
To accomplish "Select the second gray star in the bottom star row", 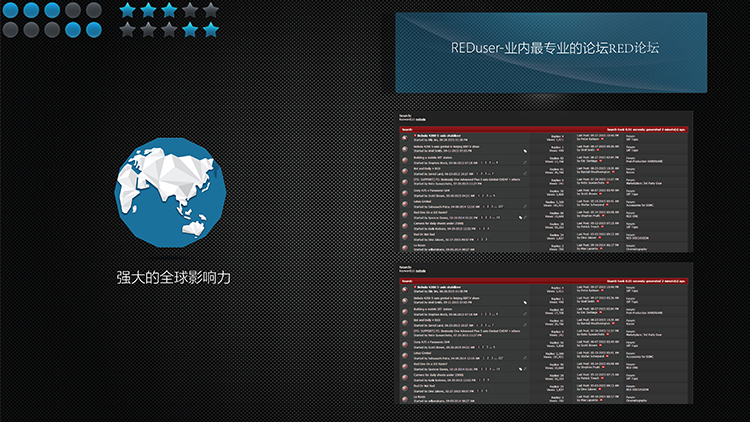I will coord(148,30).
